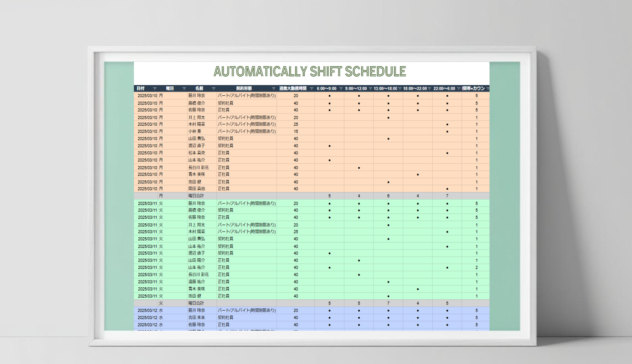The height and width of the screenshot is (364, 632).
Task: Select the 曜日合計 row label for 月
Action: click(196, 196)
